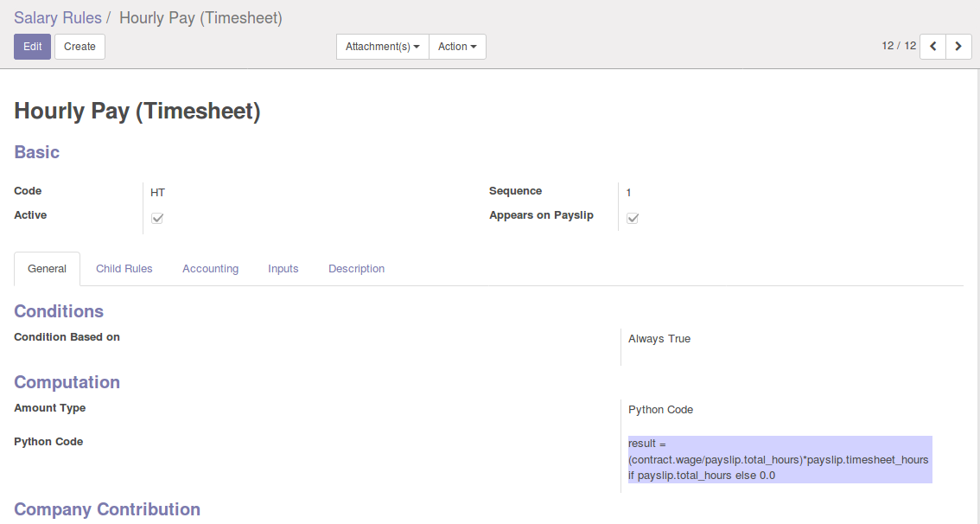Click the HT code value

click(x=157, y=193)
